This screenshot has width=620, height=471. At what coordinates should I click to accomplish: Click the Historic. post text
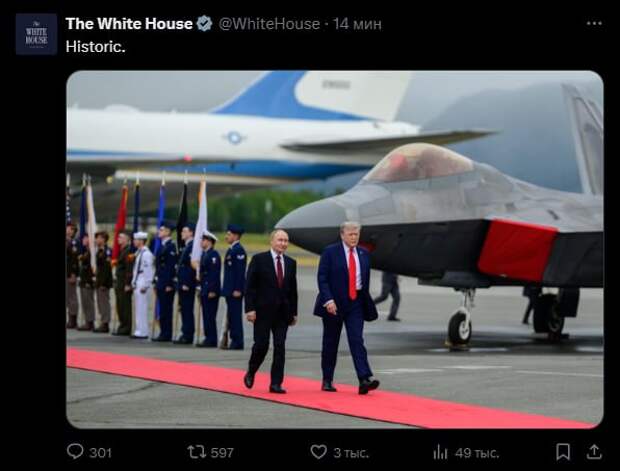95,47
